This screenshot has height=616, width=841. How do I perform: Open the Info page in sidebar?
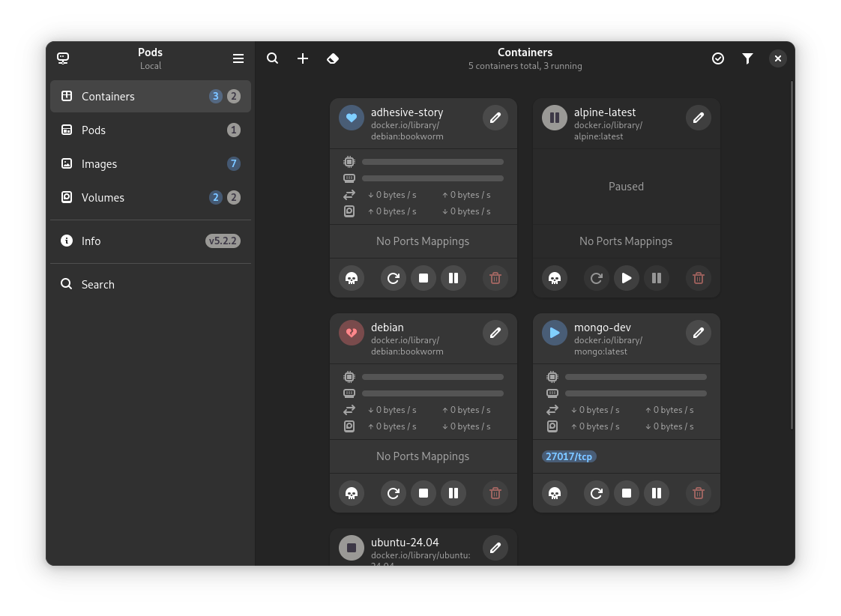(151, 241)
